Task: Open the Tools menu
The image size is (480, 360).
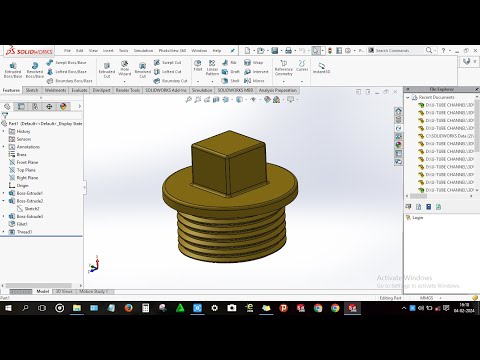Action: pos(124,51)
